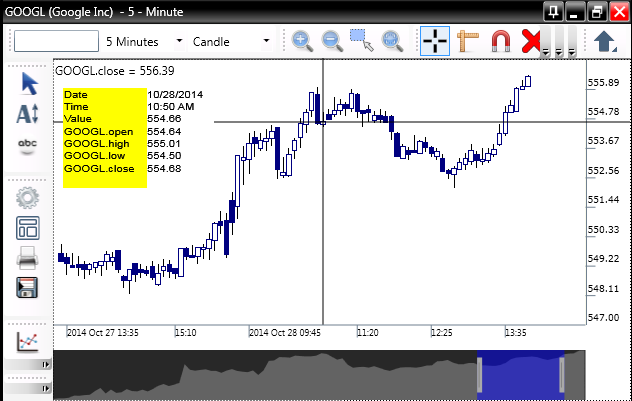Image resolution: width=632 pixels, height=401 pixels.
Task: Print the chart using printer icon
Action: (28, 258)
